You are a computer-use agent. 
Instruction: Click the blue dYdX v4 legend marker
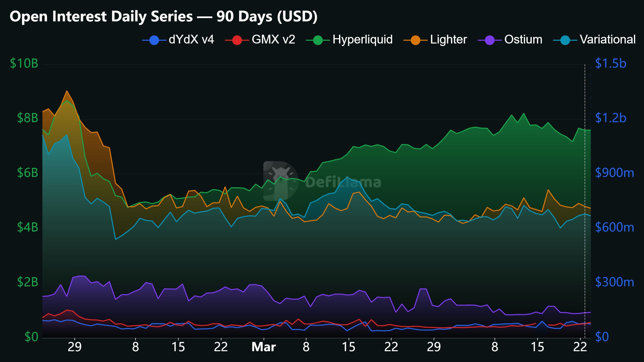(154, 39)
